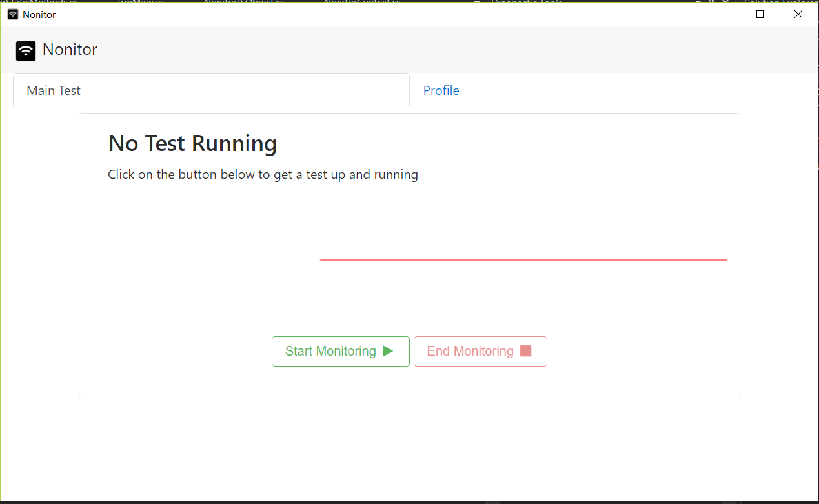Click the instruction text below the heading
This screenshot has height=504, width=819.
click(x=263, y=175)
